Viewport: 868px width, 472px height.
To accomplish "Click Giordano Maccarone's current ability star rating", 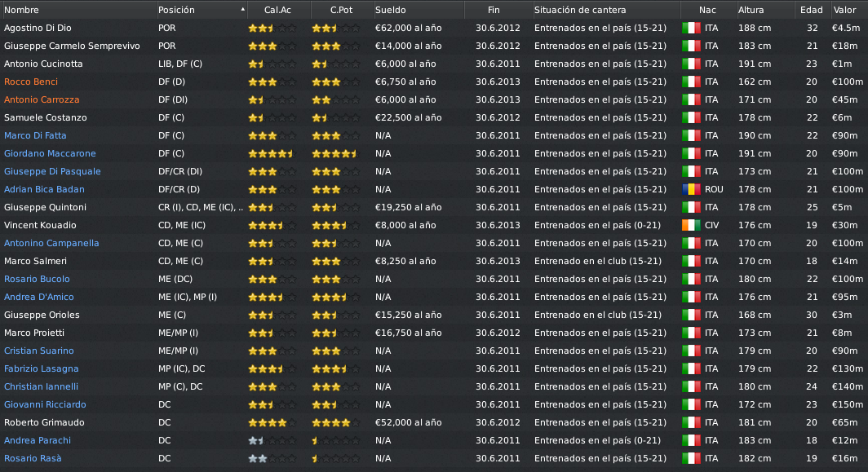I will click(x=271, y=153).
